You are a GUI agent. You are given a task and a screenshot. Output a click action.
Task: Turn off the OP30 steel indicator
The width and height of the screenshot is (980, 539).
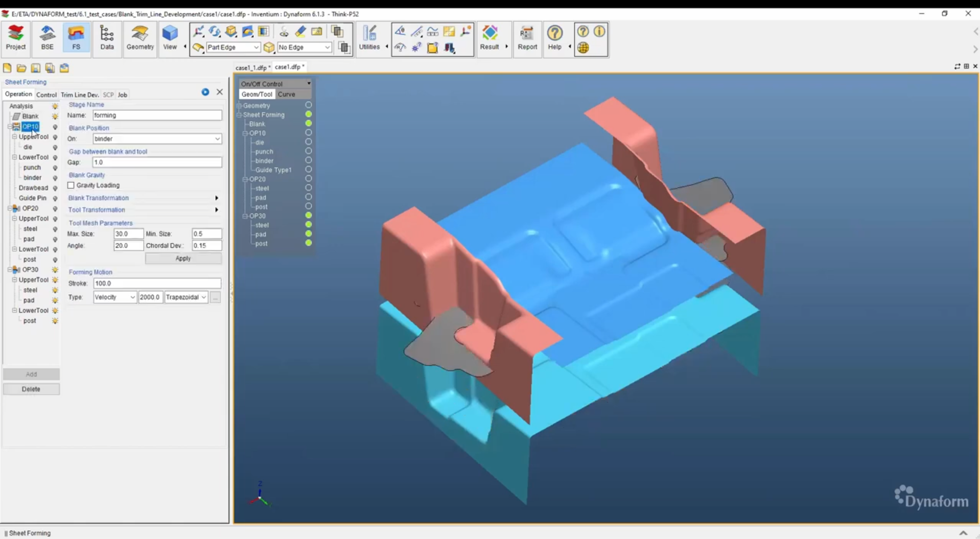(308, 224)
